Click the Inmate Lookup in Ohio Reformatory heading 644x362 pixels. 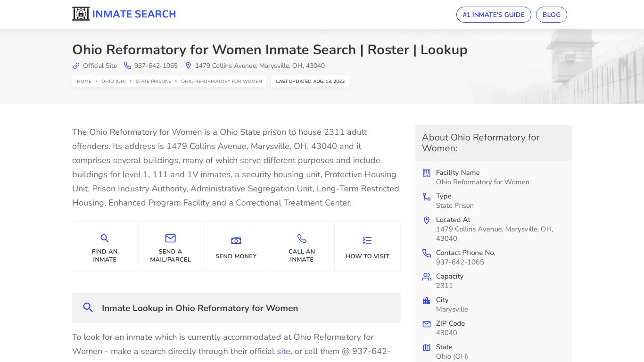pyautogui.click(x=200, y=308)
